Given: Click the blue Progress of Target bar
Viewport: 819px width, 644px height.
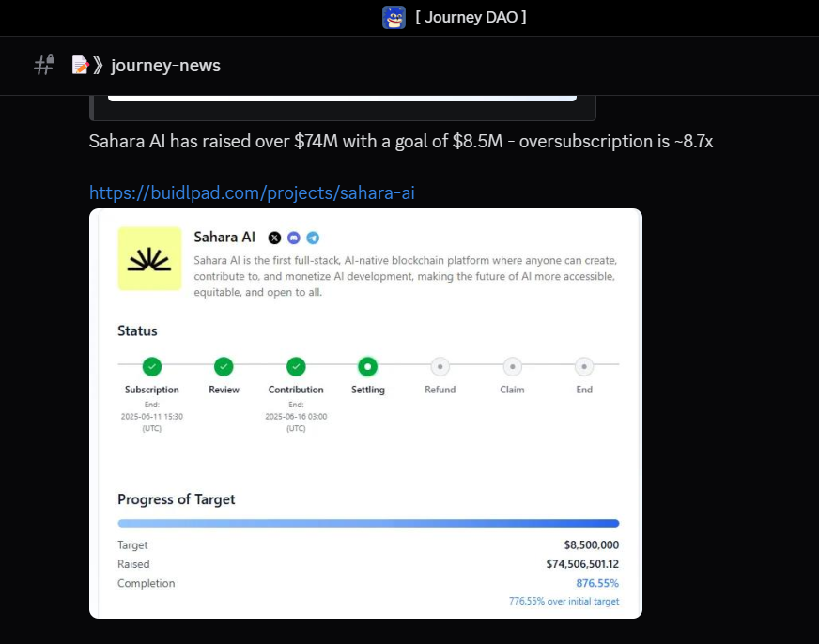Looking at the screenshot, I should coord(368,523).
